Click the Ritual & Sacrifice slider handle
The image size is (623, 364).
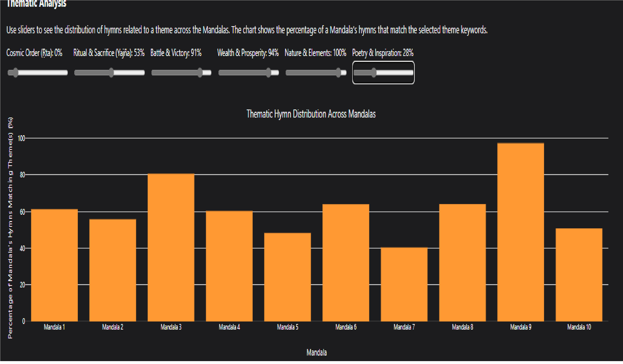pos(111,73)
